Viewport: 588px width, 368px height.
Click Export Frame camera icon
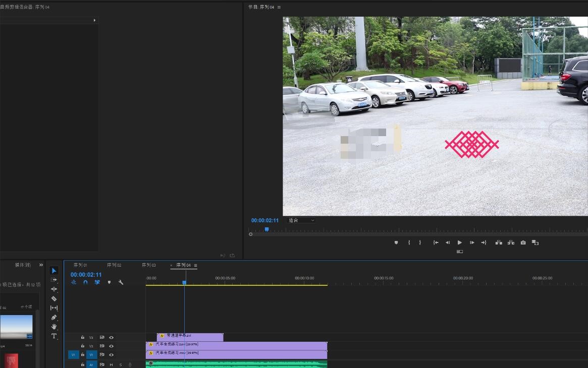pos(523,242)
